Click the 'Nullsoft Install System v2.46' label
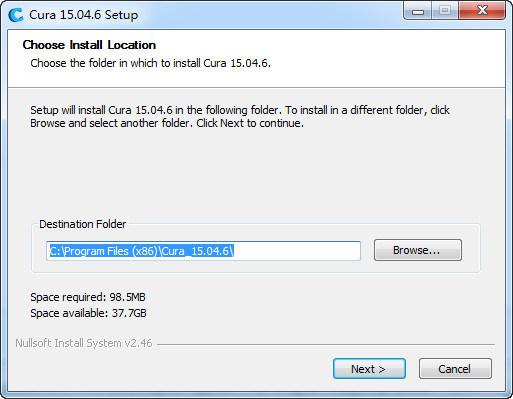 (84, 343)
